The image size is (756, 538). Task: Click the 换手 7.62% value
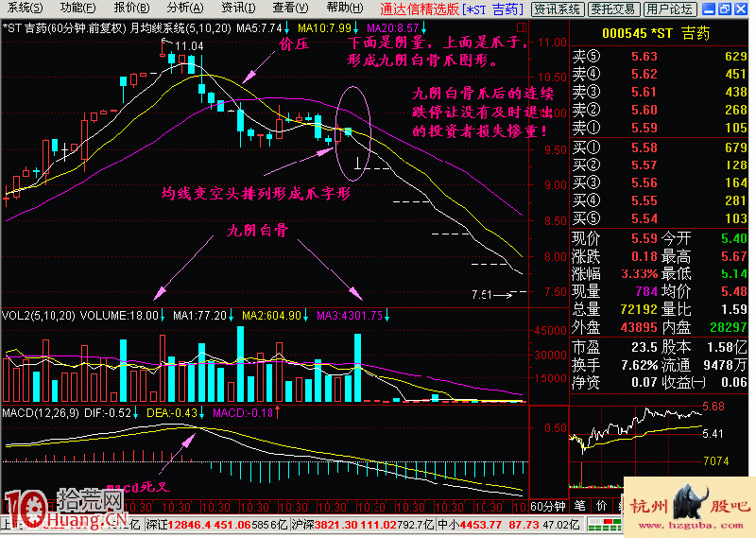pyautogui.click(x=640, y=365)
